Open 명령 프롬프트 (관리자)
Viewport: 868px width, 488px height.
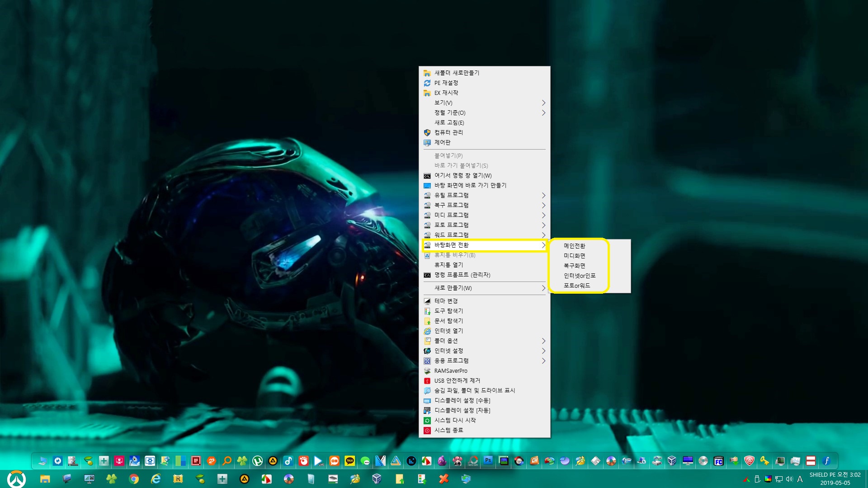[x=485, y=275]
